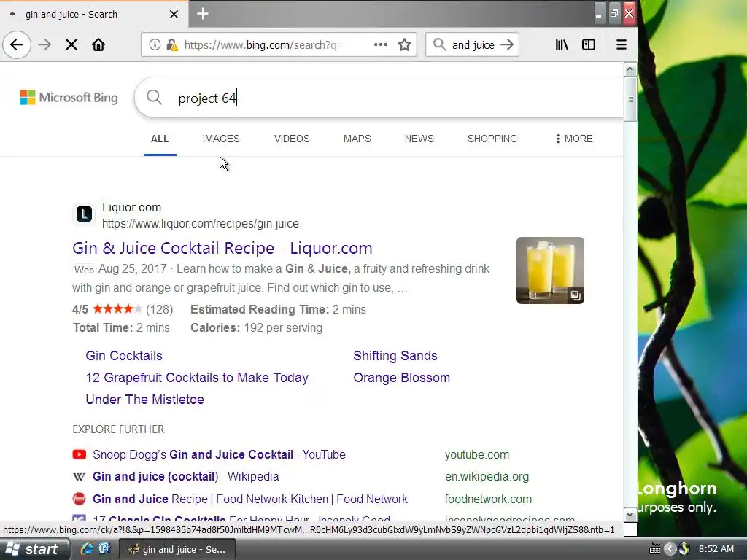Click the gin and juice taskbar button
Viewport: 747px width, 560px height.
coord(177,549)
